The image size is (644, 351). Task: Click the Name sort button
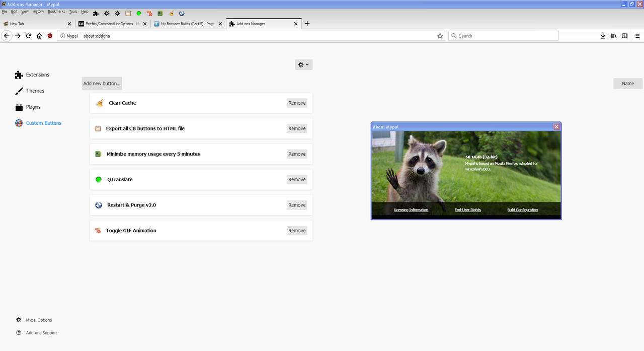pos(628,84)
